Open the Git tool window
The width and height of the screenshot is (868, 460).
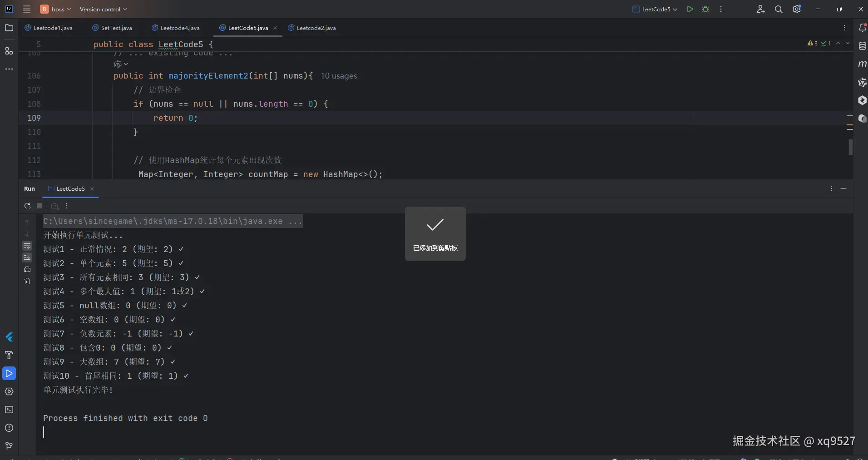pyautogui.click(x=9, y=445)
